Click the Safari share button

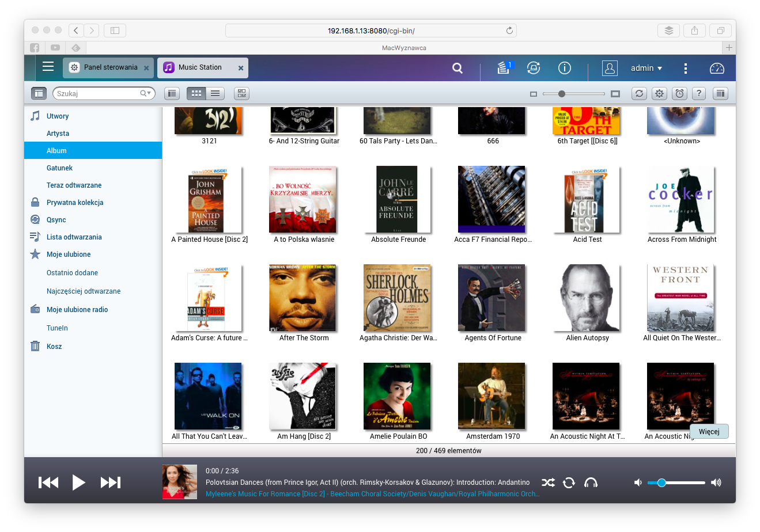[694, 31]
